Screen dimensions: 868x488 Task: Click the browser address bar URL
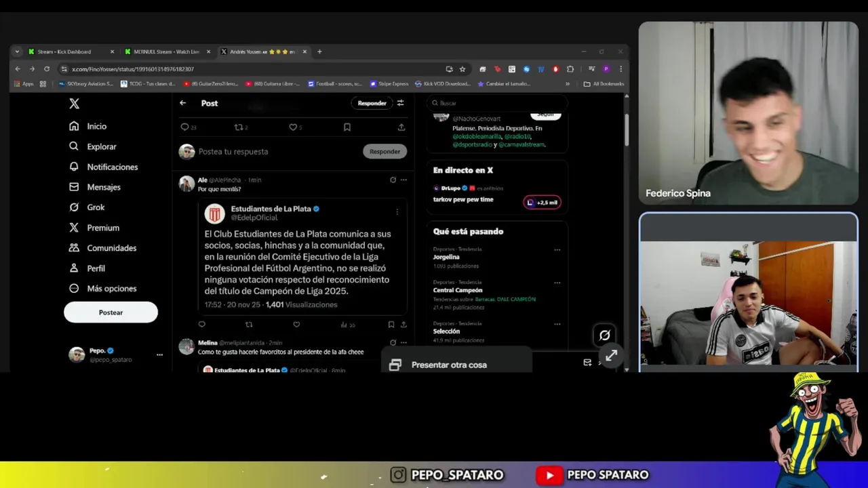(133, 69)
